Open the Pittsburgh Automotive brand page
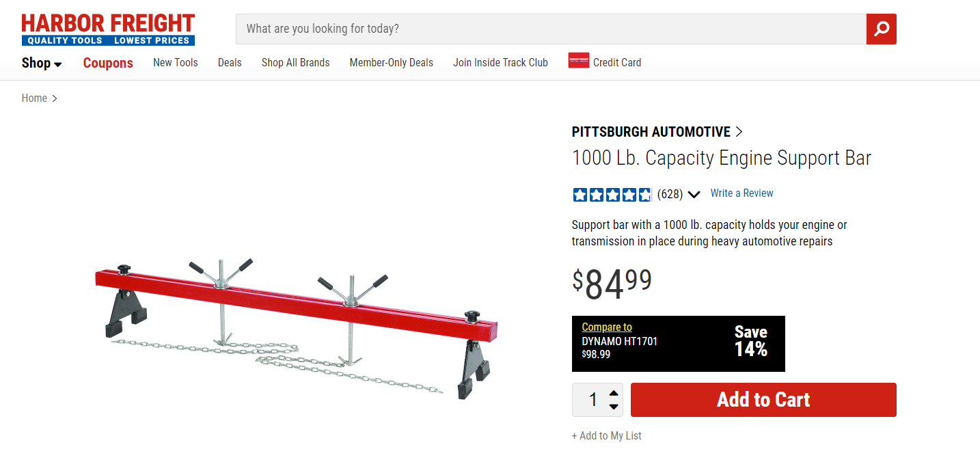The width and height of the screenshot is (980, 460). pyautogui.click(x=657, y=132)
